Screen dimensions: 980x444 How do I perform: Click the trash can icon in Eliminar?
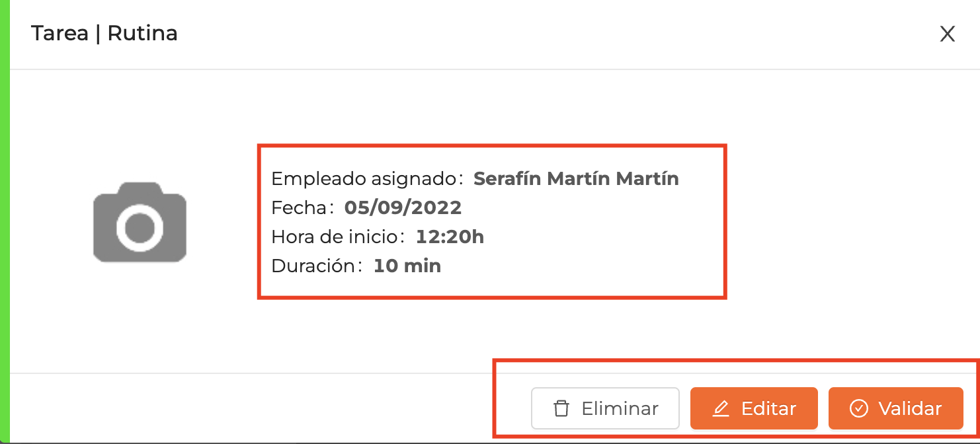point(561,408)
